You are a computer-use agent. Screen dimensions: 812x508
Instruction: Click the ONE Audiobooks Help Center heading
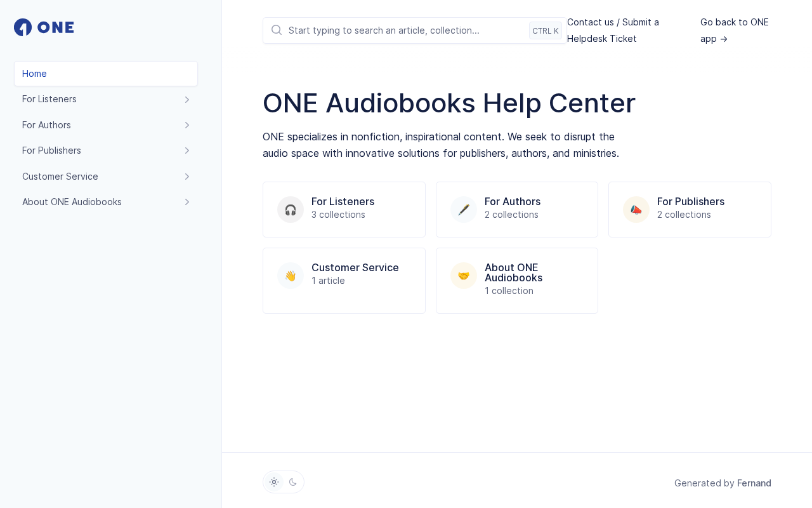[449, 103]
